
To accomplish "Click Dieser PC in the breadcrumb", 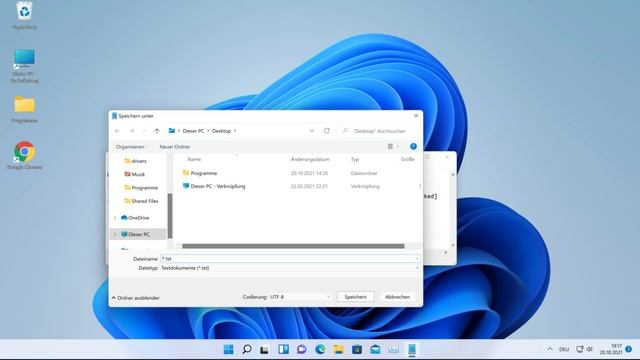I will click(x=193, y=131).
